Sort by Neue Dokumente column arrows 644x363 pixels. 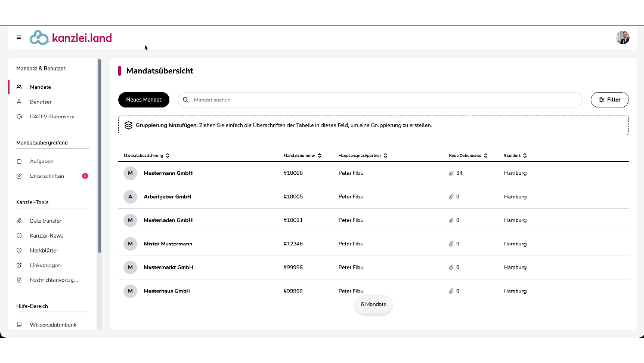485,156
